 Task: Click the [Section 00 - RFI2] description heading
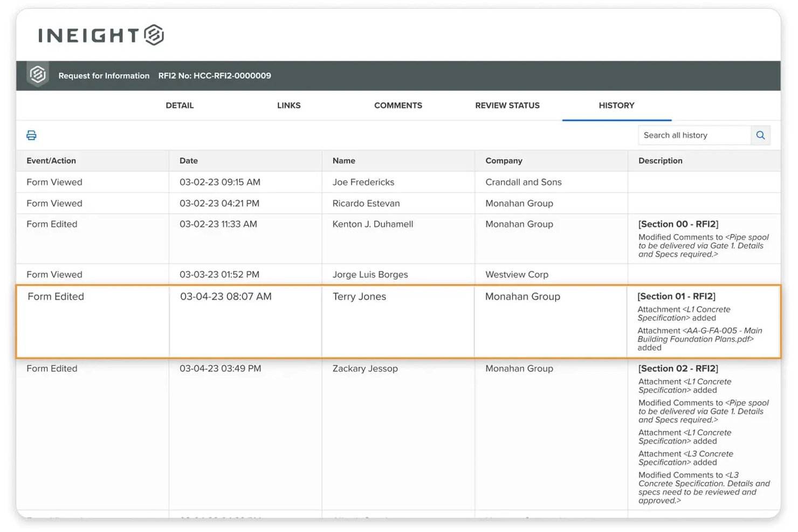pyautogui.click(x=678, y=224)
